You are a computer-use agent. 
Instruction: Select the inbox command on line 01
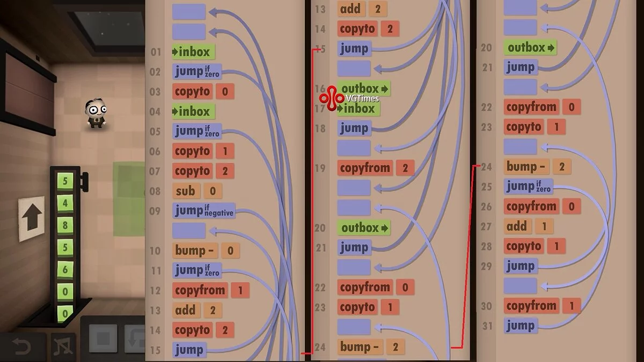[x=194, y=52]
